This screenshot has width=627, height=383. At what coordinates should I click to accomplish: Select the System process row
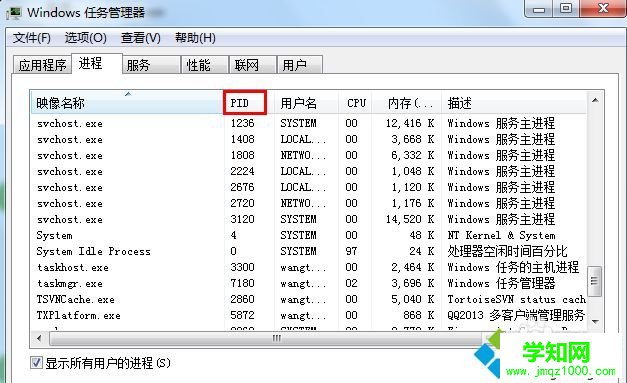point(309,235)
